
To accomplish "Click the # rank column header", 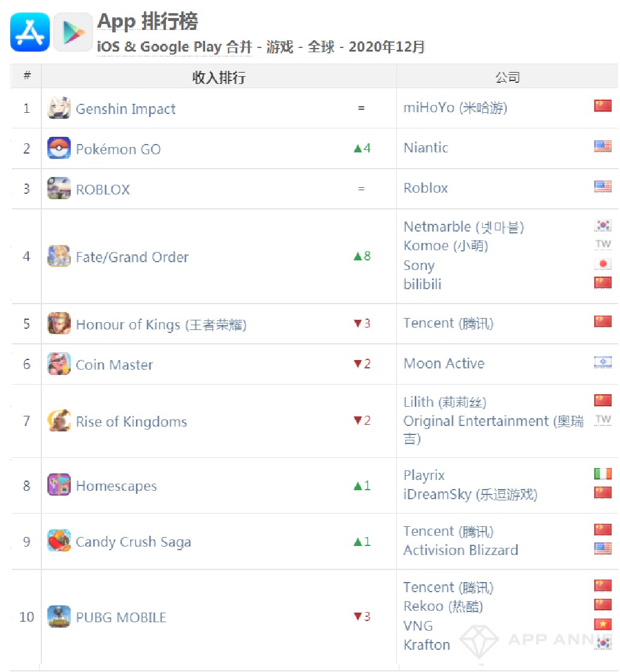I will (x=27, y=76).
